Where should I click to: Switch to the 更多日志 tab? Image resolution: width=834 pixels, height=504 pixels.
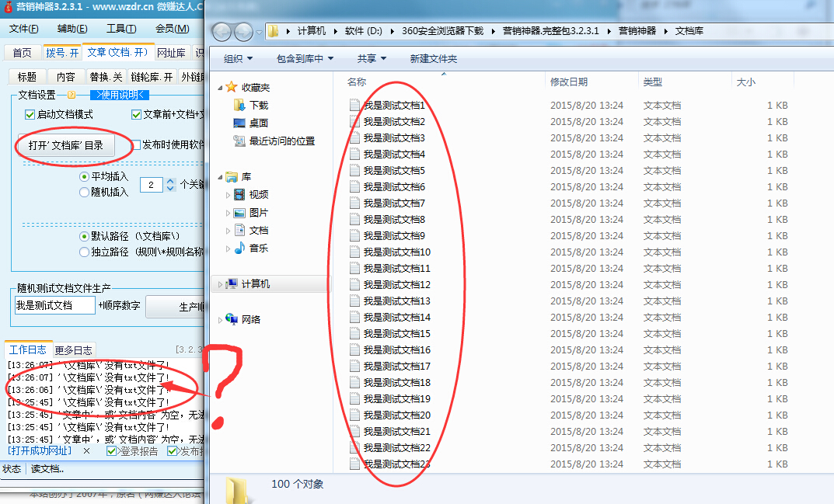click(x=73, y=350)
